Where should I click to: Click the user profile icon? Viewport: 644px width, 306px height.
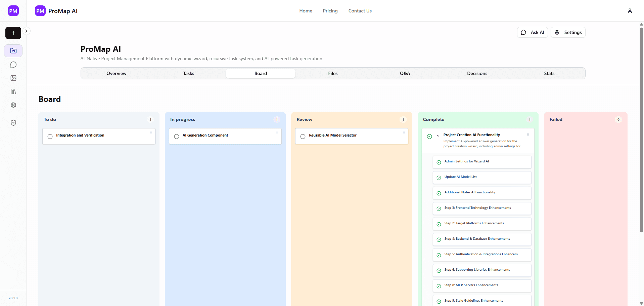(x=630, y=11)
